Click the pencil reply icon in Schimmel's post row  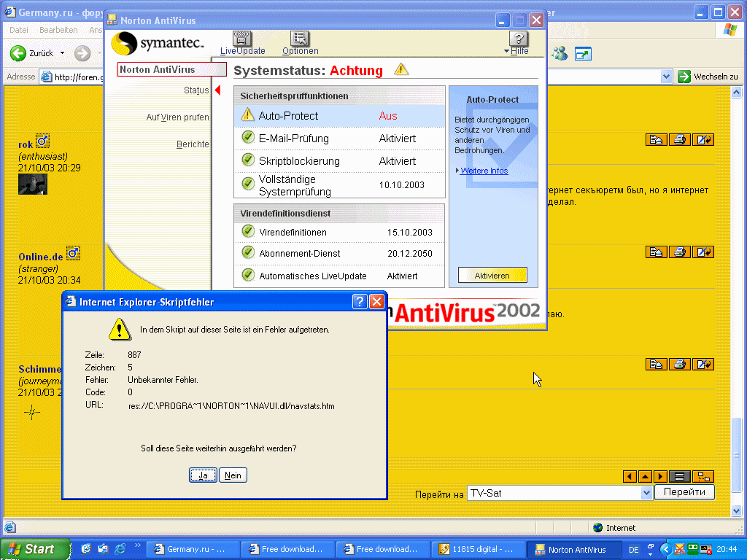tap(703, 365)
